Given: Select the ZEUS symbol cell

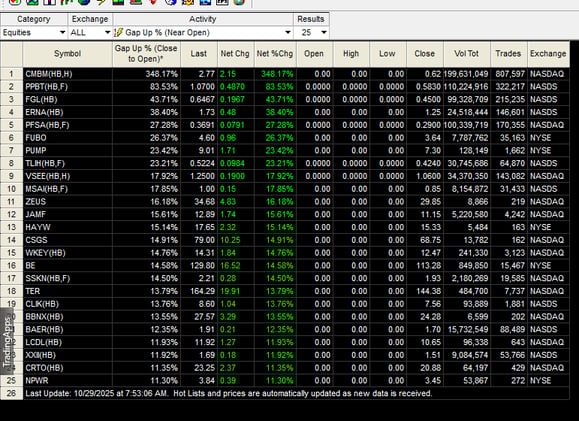Looking at the screenshot, I should (68, 202).
